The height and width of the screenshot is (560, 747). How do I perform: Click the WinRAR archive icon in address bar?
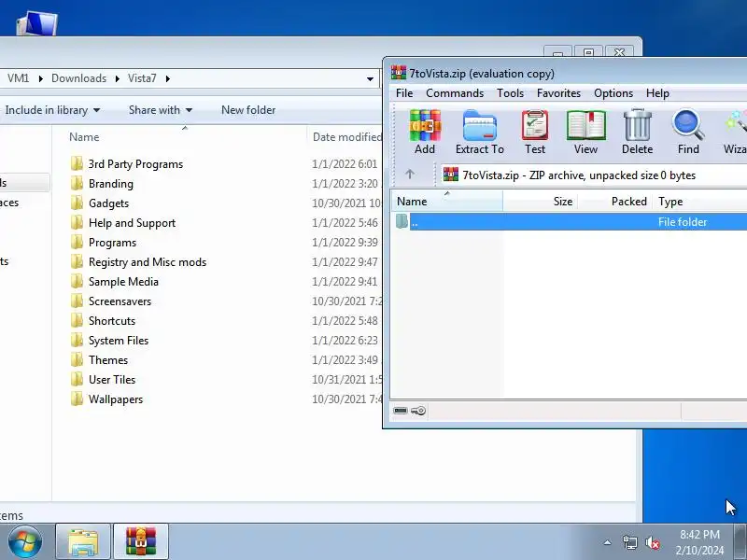tap(451, 175)
